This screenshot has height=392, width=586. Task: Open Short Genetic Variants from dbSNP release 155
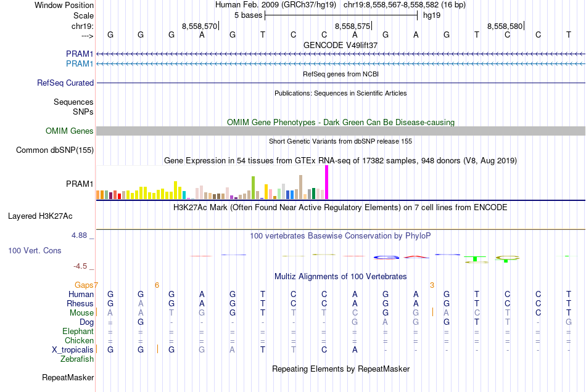coord(340,141)
